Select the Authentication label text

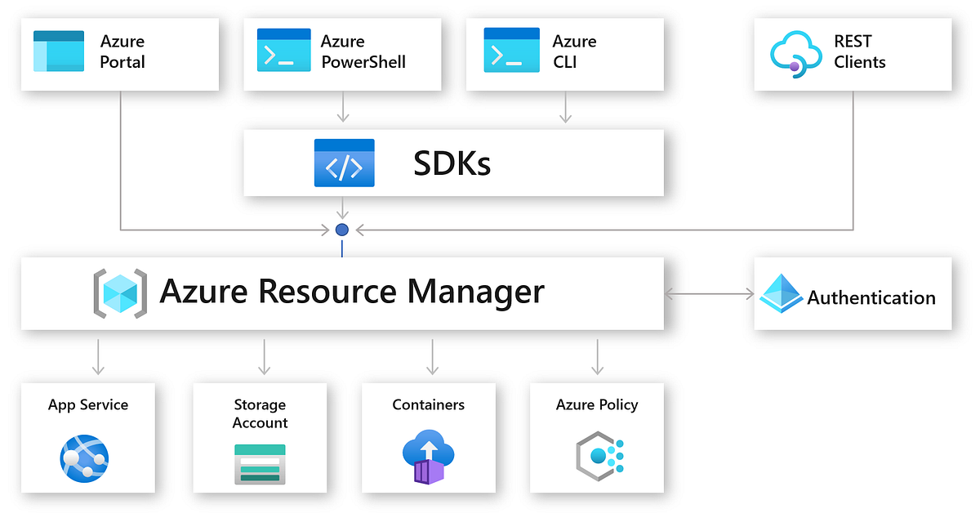pos(871,298)
